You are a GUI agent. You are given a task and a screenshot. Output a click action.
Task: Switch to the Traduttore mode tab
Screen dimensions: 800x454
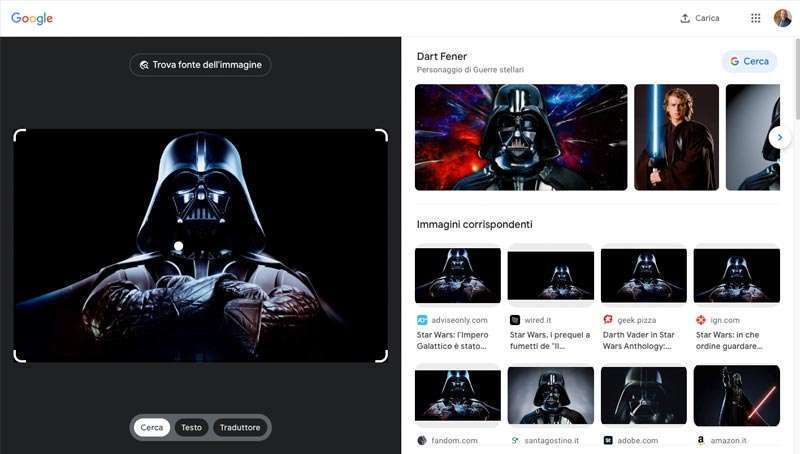240,427
